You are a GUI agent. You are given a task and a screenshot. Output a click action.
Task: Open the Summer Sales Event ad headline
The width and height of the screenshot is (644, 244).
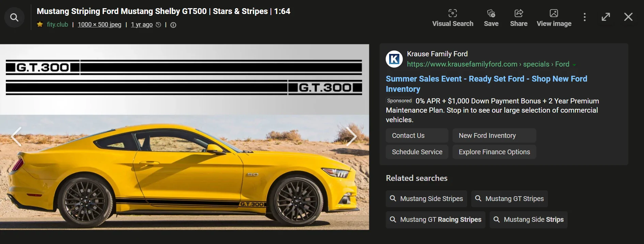click(487, 84)
